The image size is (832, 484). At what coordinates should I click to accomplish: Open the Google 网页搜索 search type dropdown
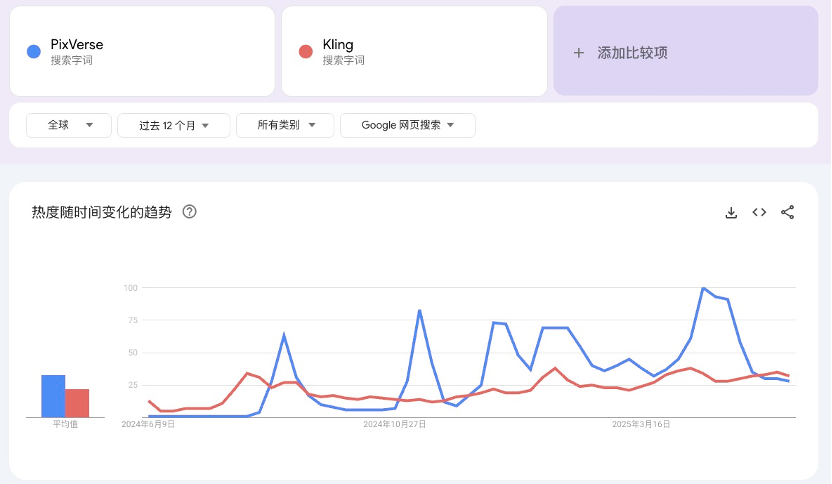click(407, 125)
